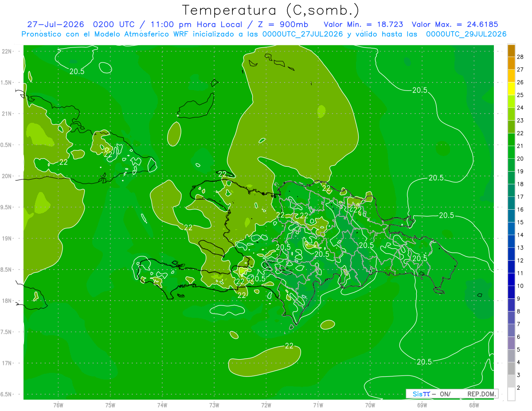Click longitude axis label '73W'

coord(214,405)
